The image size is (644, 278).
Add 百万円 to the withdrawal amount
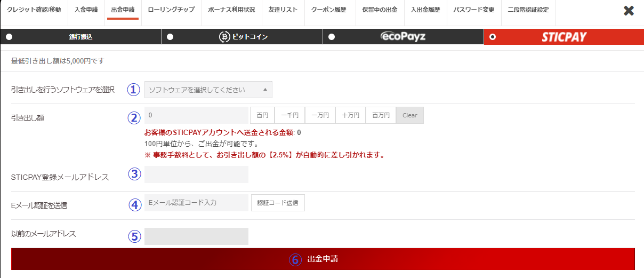[381, 115]
